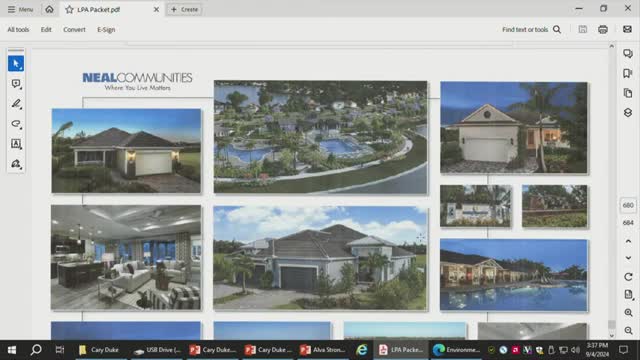The image size is (640, 360).
Task: Switch to Cary Duke folder taskbar item
Action: (99, 350)
